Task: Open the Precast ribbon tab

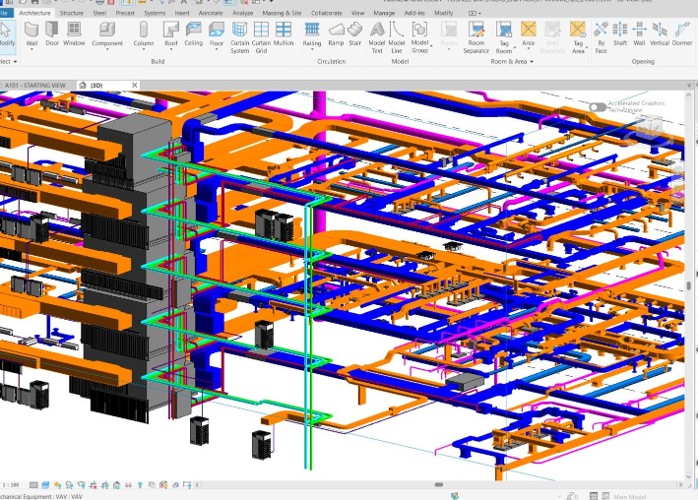Action: (125, 13)
